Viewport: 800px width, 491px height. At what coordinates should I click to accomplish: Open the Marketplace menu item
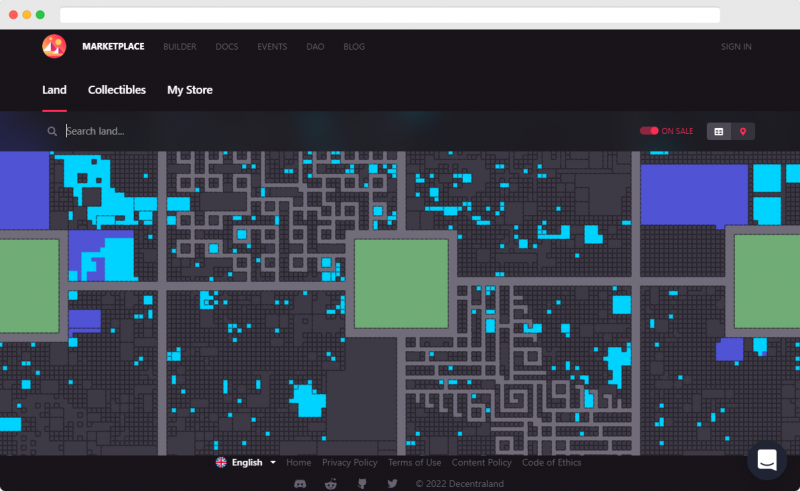point(113,46)
